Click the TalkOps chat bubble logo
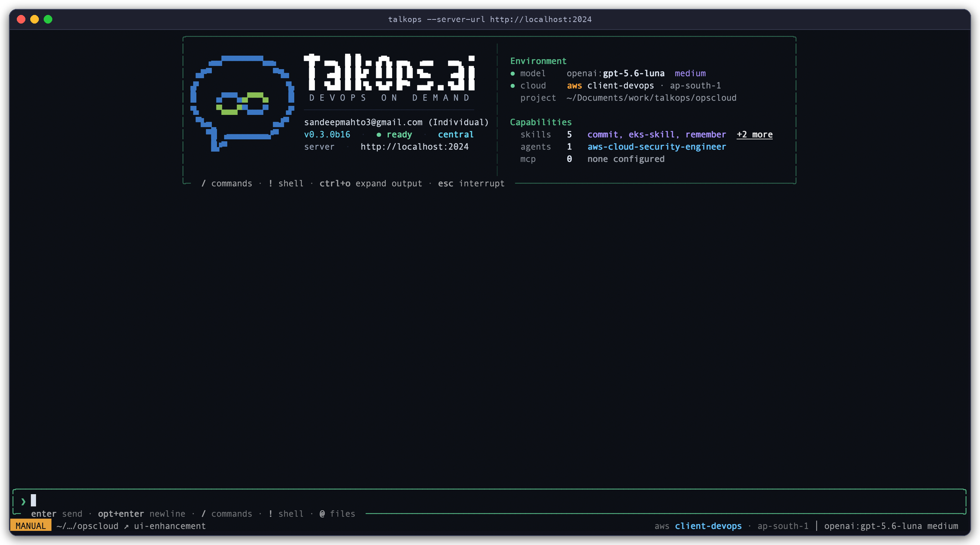Image resolution: width=980 pixels, height=545 pixels. point(242,103)
